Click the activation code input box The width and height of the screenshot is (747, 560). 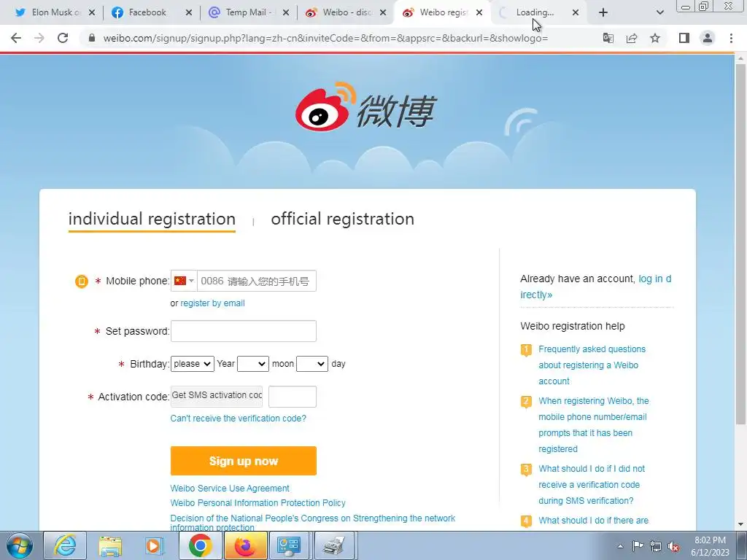tap(293, 397)
